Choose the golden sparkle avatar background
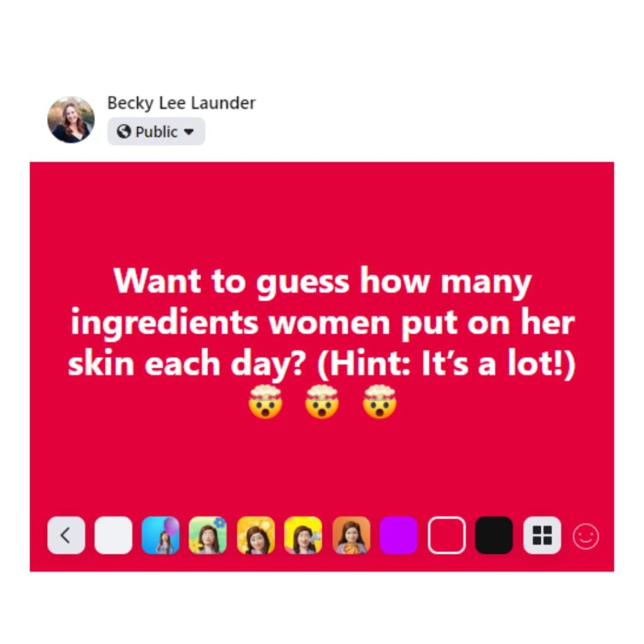644x644 pixels. pos(256,535)
